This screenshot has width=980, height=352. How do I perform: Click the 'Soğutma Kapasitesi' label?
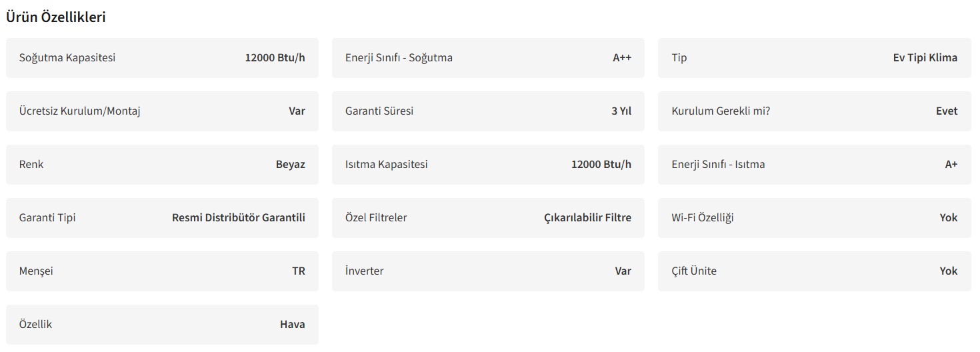pyautogui.click(x=67, y=58)
